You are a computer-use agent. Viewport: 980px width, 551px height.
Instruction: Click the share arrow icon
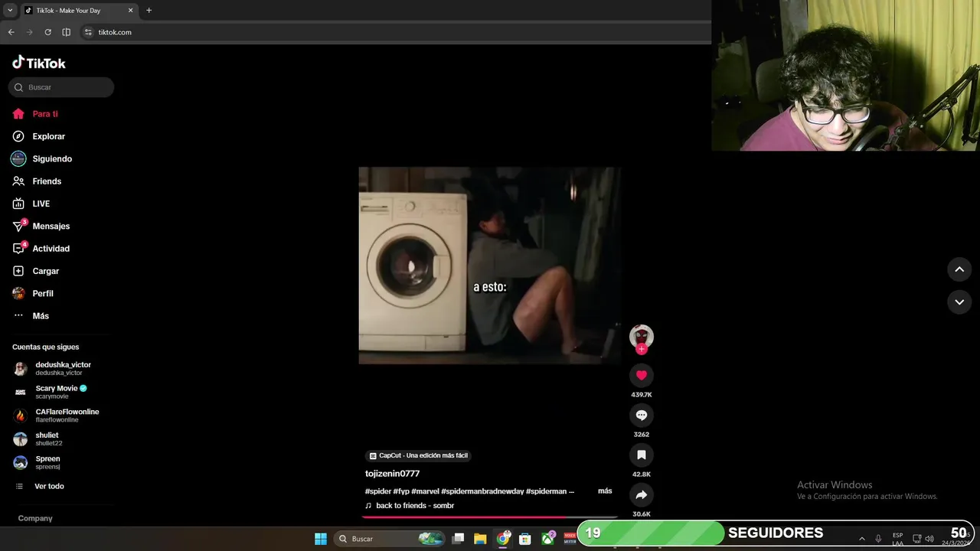pyautogui.click(x=642, y=494)
